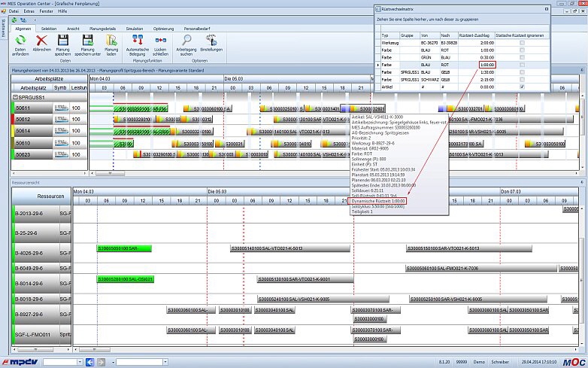Screen dimensions: 588x368
Task: Toggle ignore checkbox for first Farbe BLAU ROT
Action: click(x=522, y=50)
